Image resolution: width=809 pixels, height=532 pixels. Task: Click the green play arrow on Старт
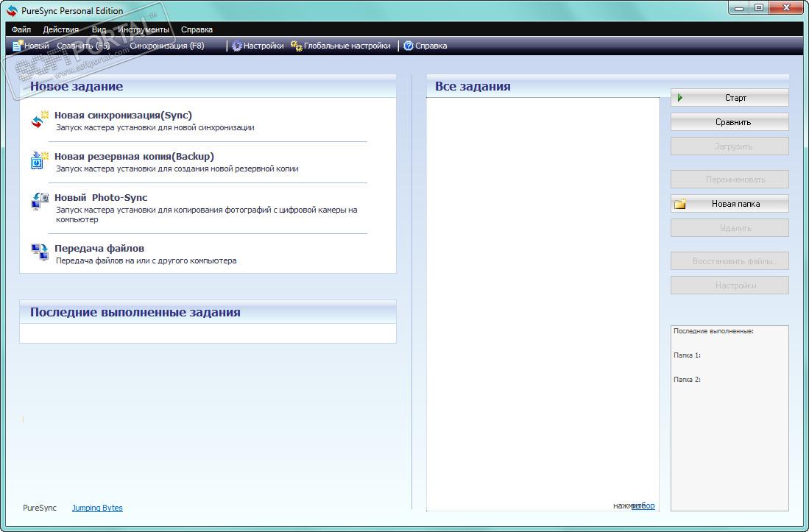click(680, 97)
